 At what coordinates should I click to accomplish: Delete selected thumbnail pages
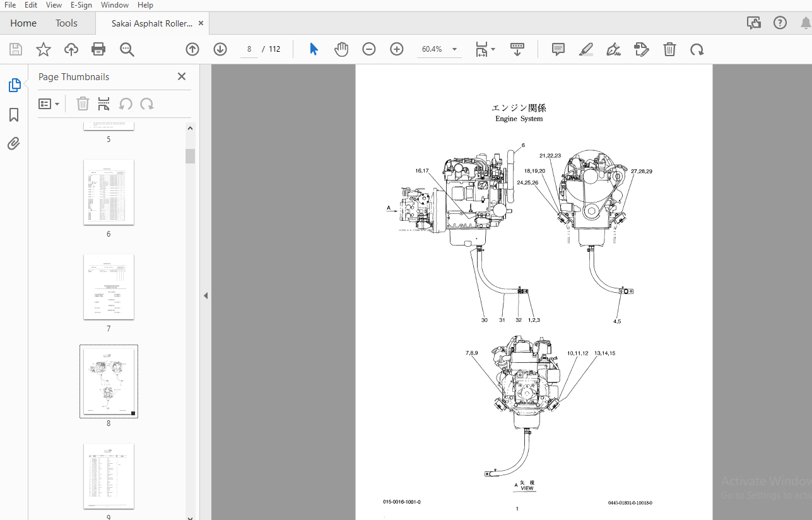83,103
